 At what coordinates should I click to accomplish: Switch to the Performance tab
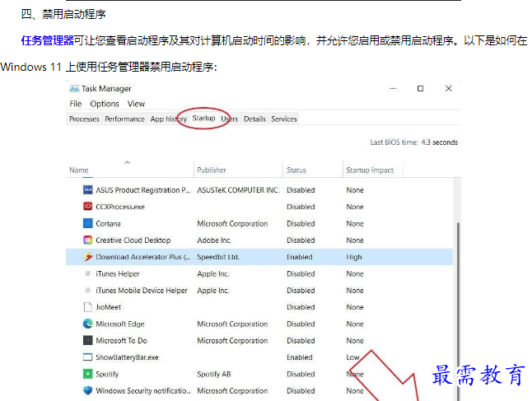tap(124, 119)
